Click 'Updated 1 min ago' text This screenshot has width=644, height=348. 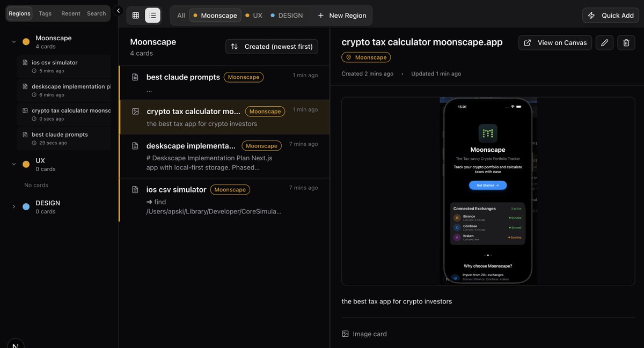point(436,73)
